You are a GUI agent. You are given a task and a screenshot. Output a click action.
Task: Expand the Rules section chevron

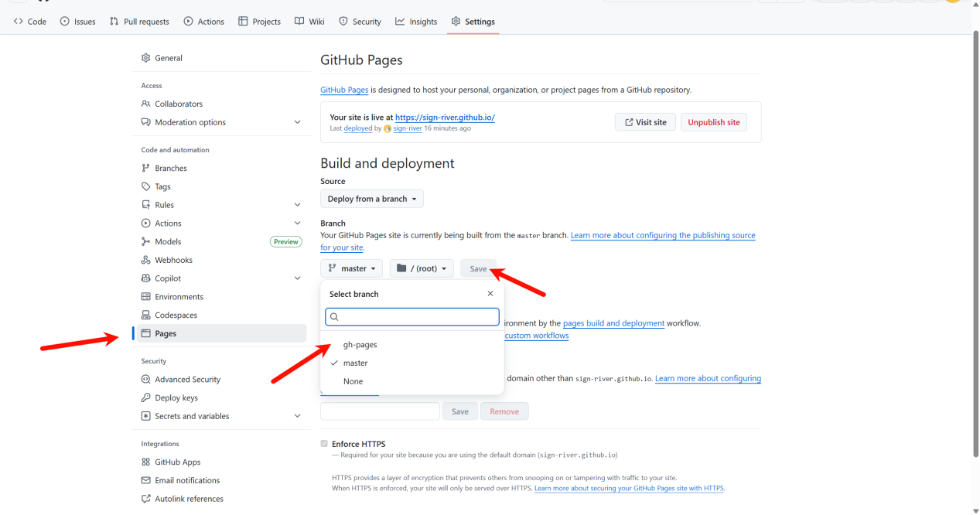coord(298,205)
